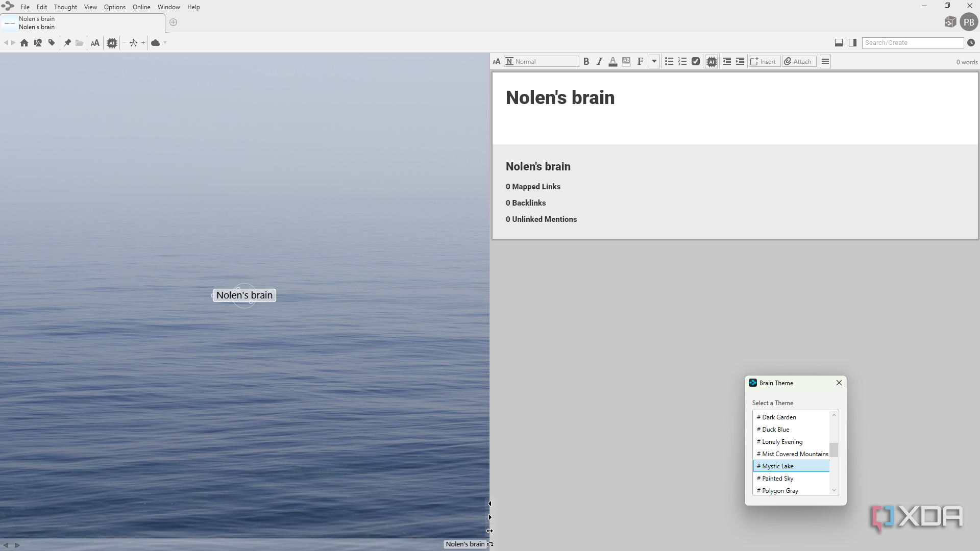Insert a checkbox list item
Image resolution: width=980 pixels, height=551 pixels.
(x=696, y=62)
